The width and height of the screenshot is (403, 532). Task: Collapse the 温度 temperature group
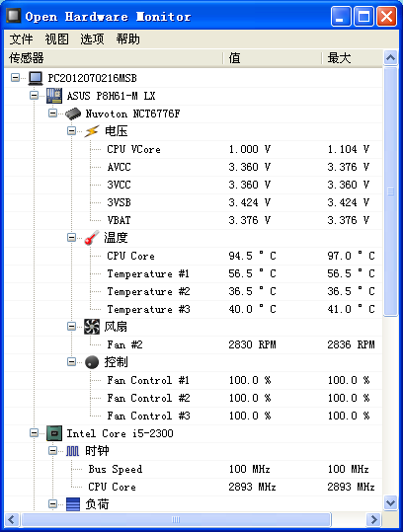71,238
